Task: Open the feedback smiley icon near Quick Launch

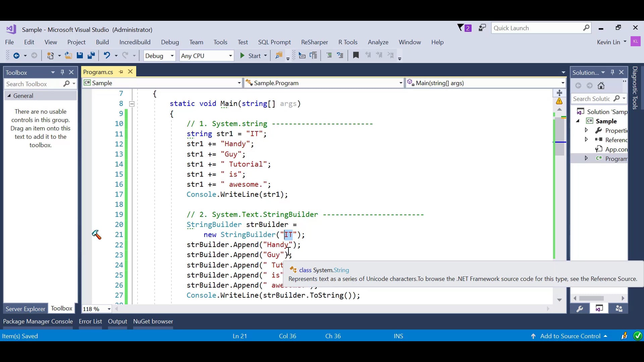Action: 482,27
